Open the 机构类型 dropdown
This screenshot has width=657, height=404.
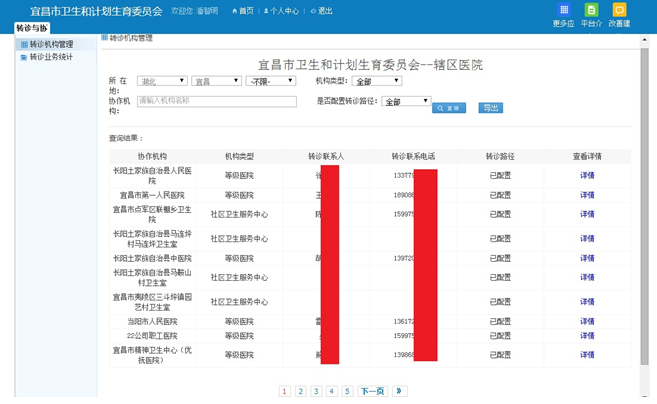[x=377, y=81]
